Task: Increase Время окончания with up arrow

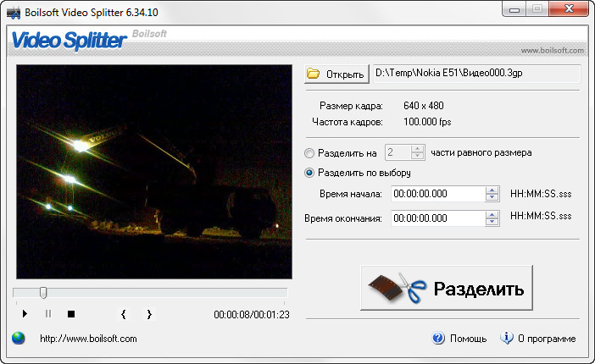Action: pos(492,215)
